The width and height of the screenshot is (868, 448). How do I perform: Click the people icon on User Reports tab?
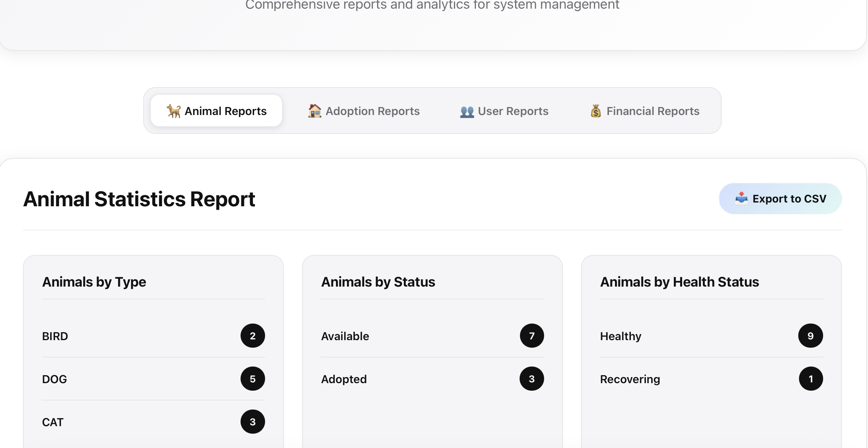tap(466, 110)
